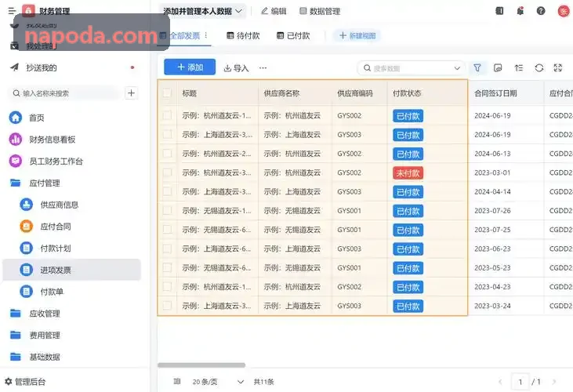Viewport: 573px width, 392px height.
Task: Open 员工财务工作台 icon
Action: point(16,161)
